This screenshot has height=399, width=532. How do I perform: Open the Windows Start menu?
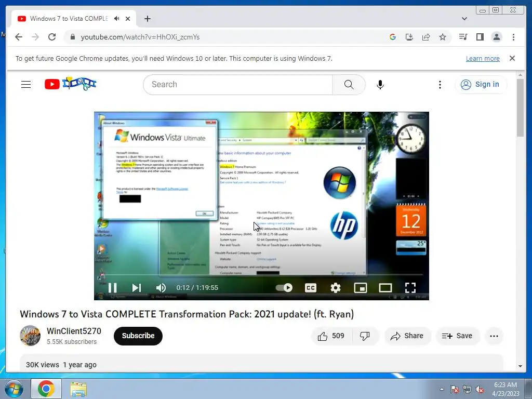14,389
